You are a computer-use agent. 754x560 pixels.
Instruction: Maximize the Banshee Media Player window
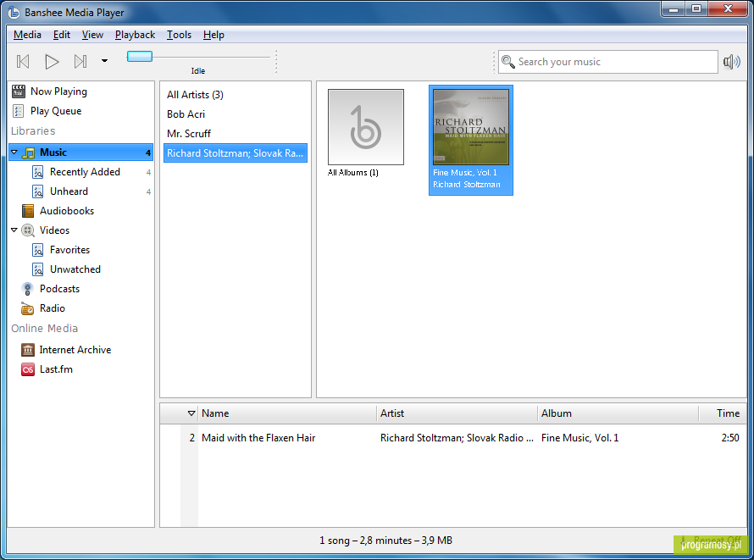[696, 8]
